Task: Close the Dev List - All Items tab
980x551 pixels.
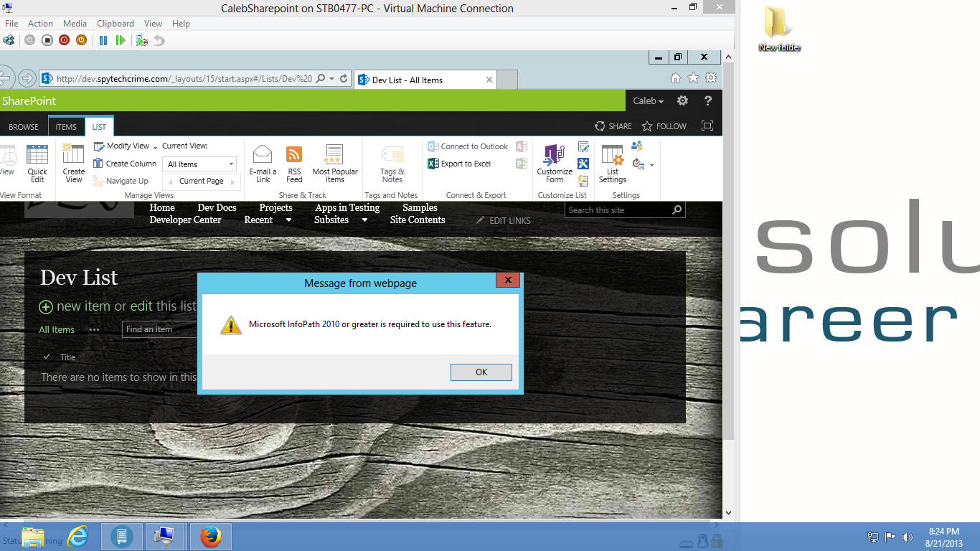Action: click(489, 80)
